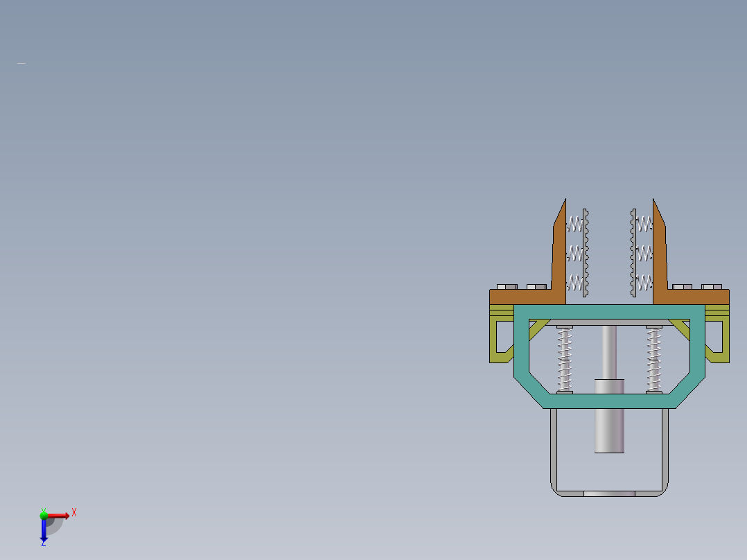Image resolution: width=747 pixels, height=560 pixels.
Task: Select the right serrated clamping plate
Action: tap(633, 253)
